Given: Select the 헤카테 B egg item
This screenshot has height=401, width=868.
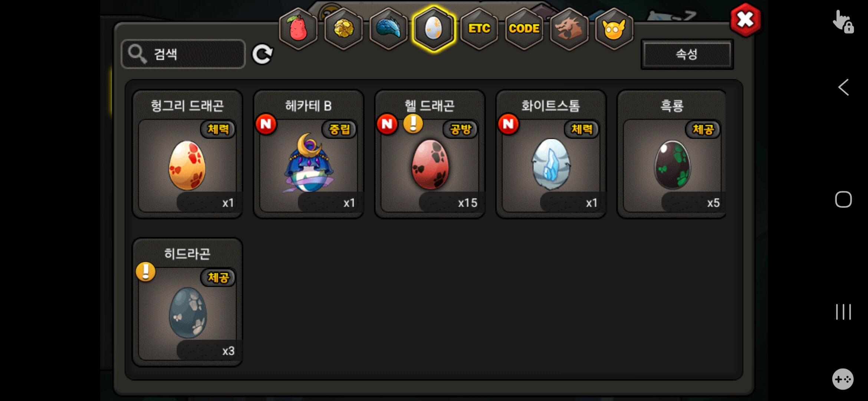Looking at the screenshot, I should tap(309, 154).
